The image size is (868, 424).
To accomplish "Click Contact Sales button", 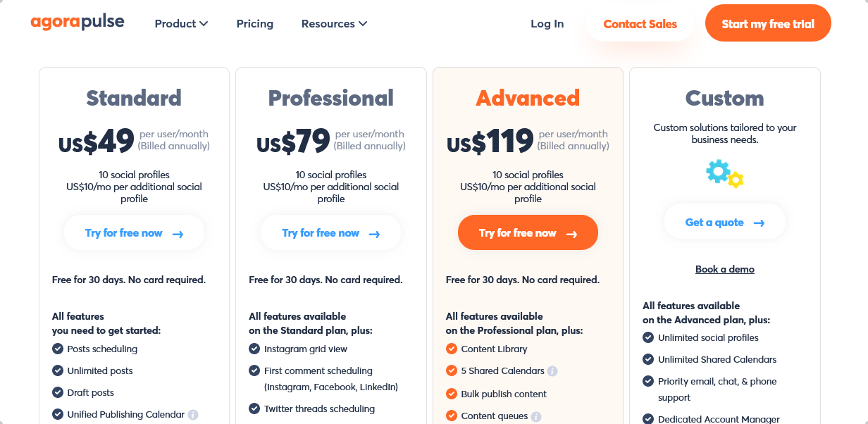I will click(x=640, y=23).
